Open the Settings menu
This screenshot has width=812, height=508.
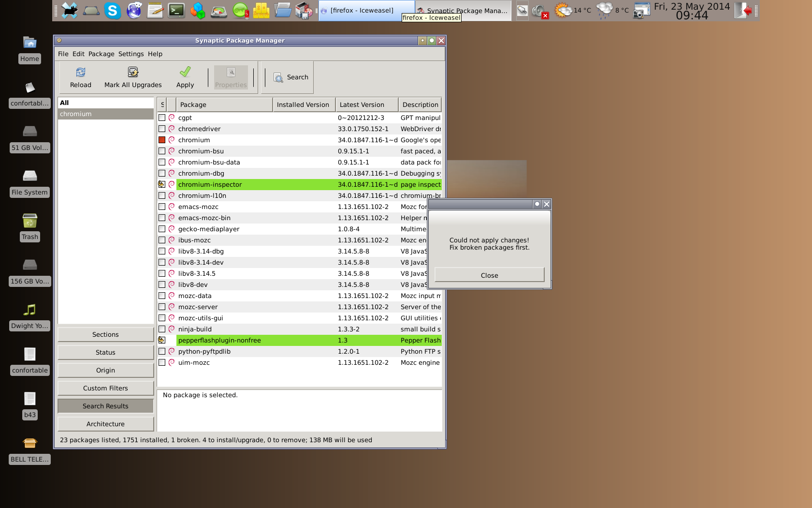pyautogui.click(x=131, y=54)
